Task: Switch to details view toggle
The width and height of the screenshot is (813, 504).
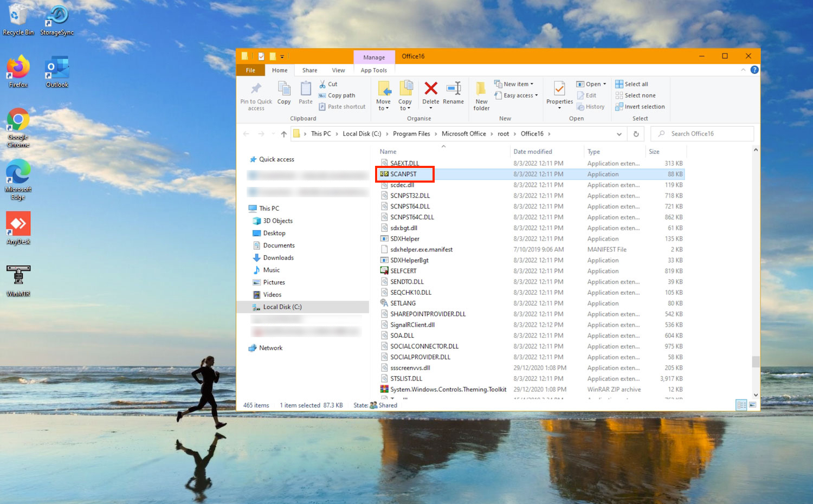Action: point(741,405)
